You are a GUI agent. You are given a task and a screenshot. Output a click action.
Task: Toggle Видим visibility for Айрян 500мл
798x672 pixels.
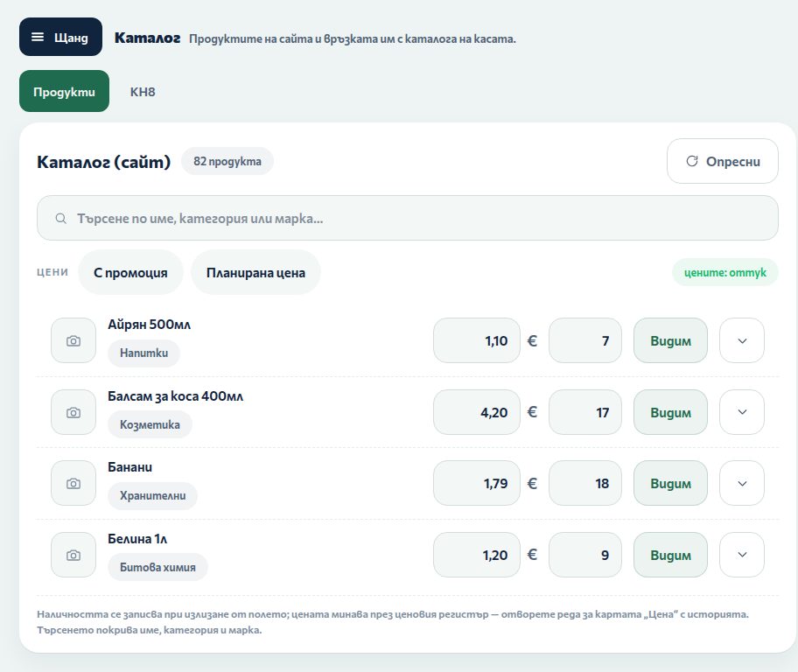[670, 340]
